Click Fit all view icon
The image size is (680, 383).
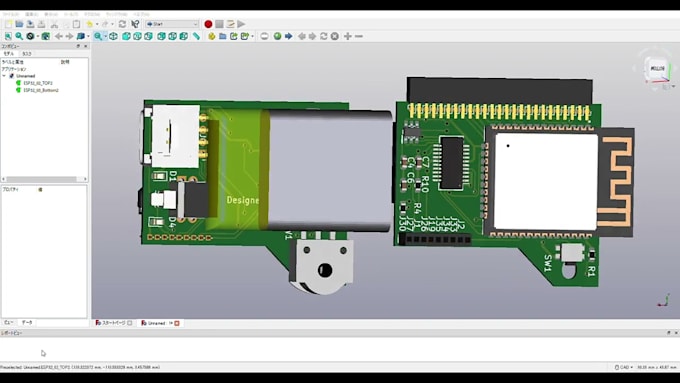pos(8,36)
